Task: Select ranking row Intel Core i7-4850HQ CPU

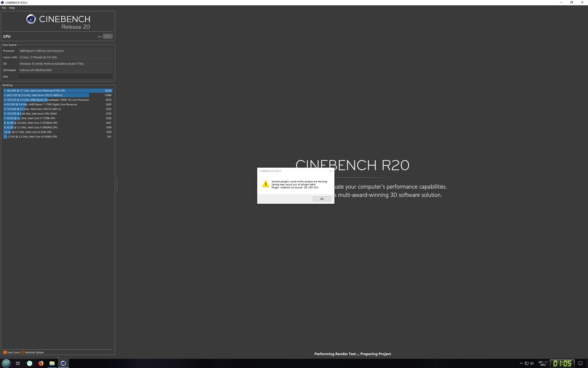Action: (58, 127)
